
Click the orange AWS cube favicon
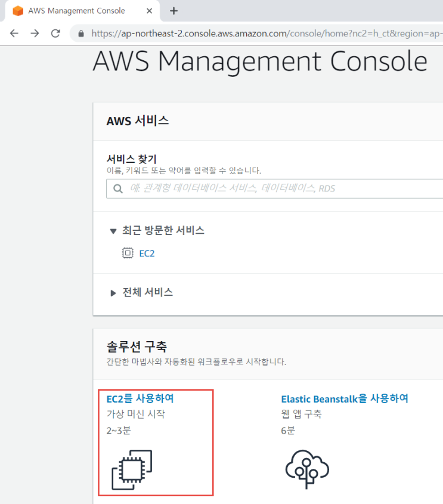coord(18,11)
